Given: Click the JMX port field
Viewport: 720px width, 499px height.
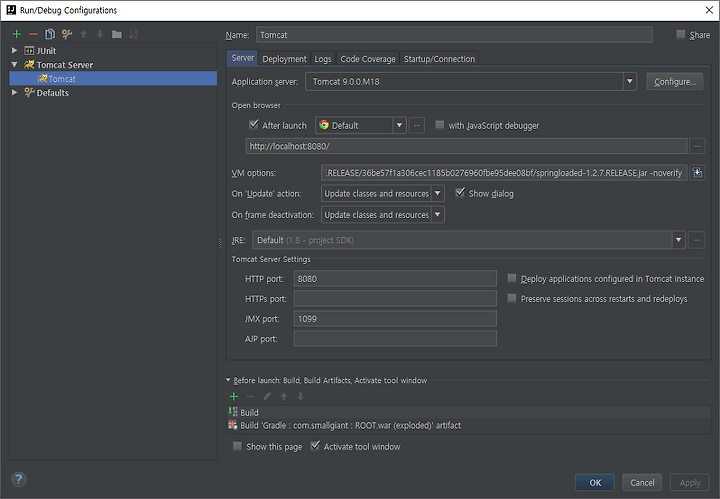Looking at the screenshot, I should point(395,319).
